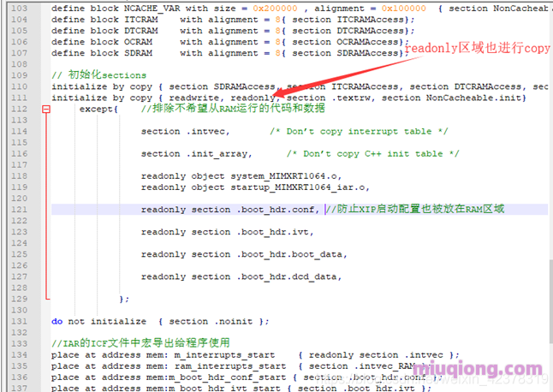This screenshot has width=553, height=392.
Task: Click the '// 初始化sections' comment
Action: [98, 75]
